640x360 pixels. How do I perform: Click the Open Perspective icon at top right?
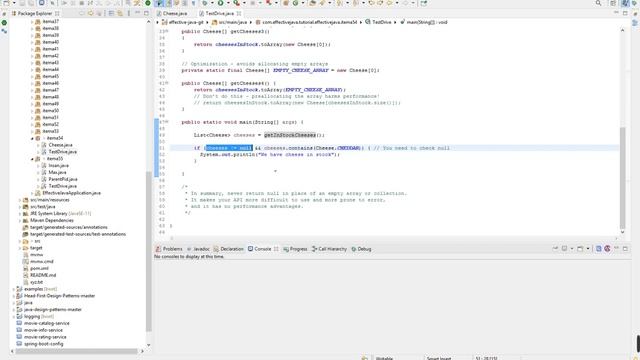(x=613, y=3)
